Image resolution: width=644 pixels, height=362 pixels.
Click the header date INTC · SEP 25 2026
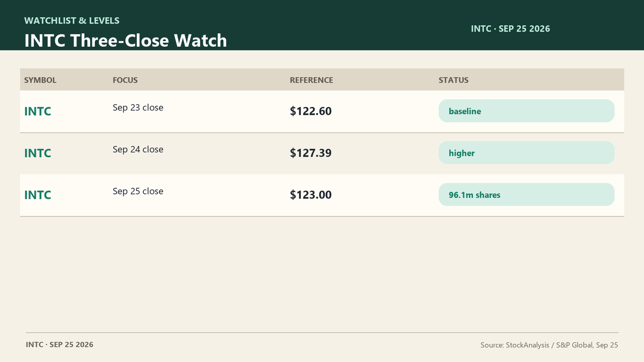(x=510, y=28)
